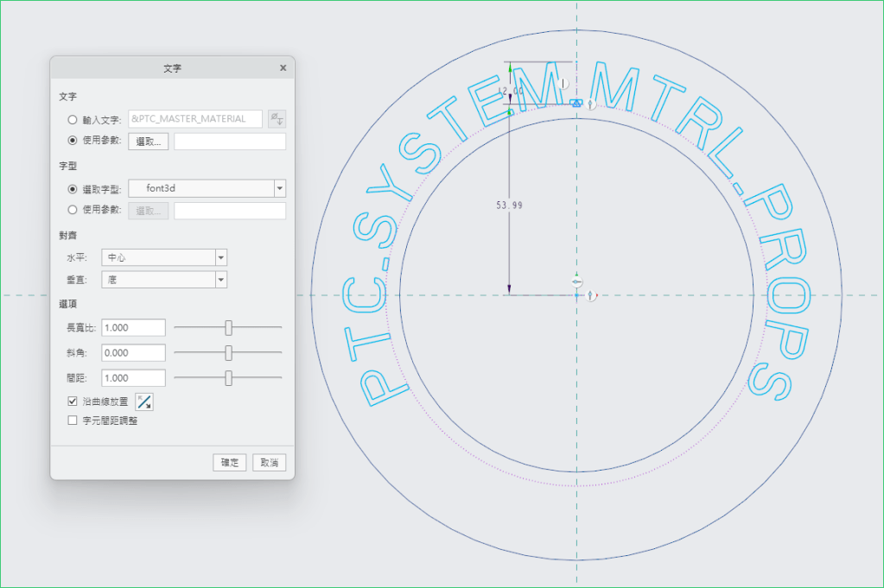
Task: Click the 長寬比 slider handle
Action: [x=229, y=328]
